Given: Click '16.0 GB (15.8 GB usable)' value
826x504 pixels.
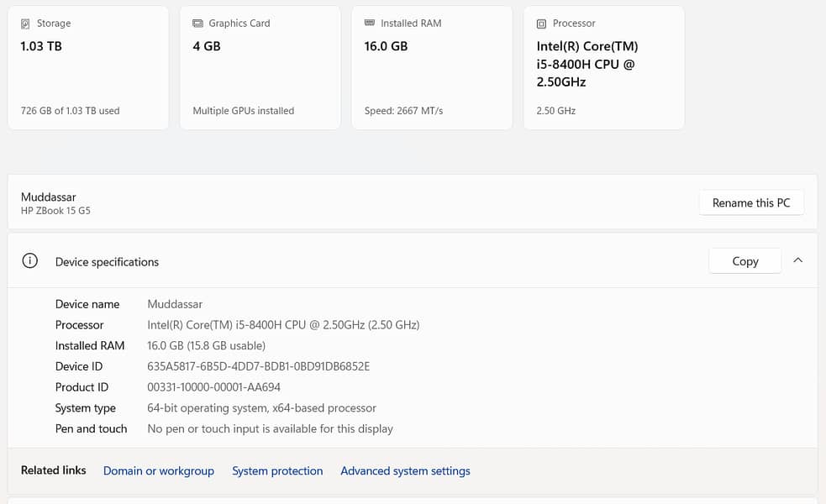Looking at the screenshot, I should 207,345.
